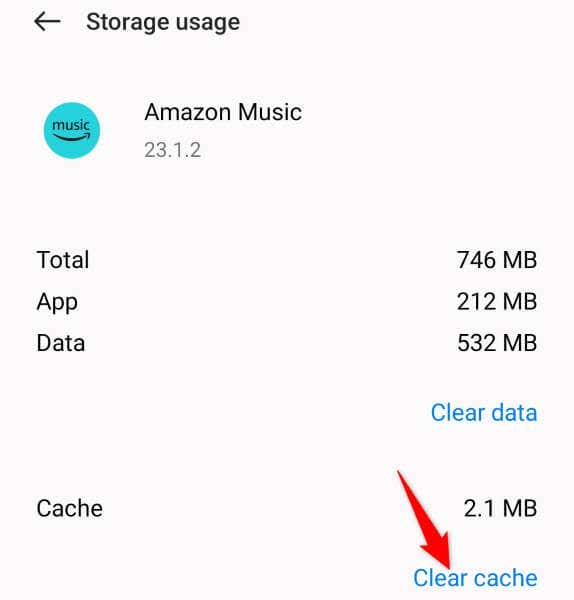Tap the Amazon Music app icon

click(72, 130)
